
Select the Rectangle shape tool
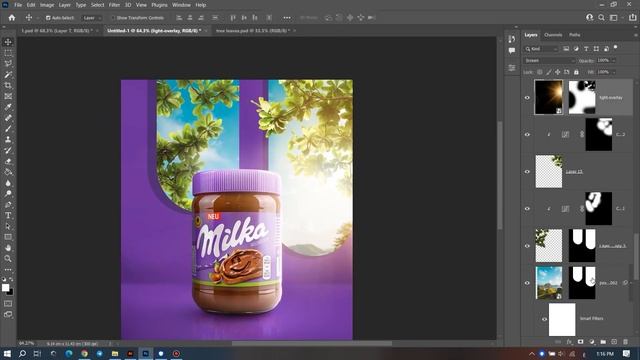(8, 237)
